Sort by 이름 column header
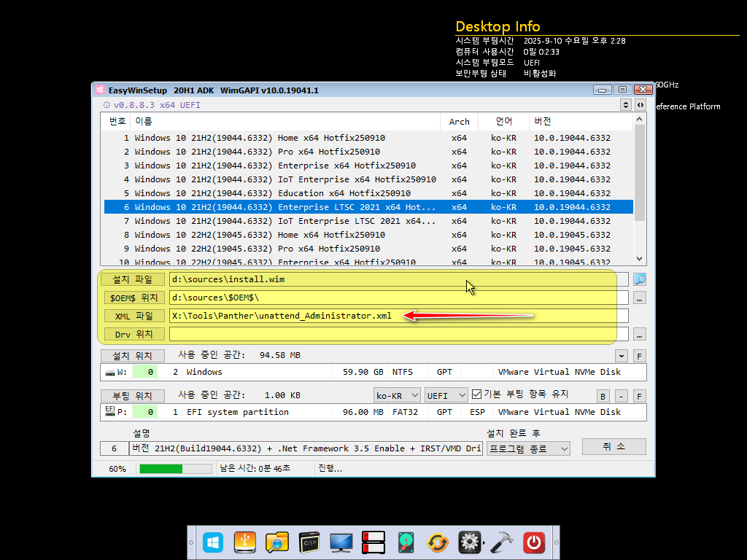 285,122
